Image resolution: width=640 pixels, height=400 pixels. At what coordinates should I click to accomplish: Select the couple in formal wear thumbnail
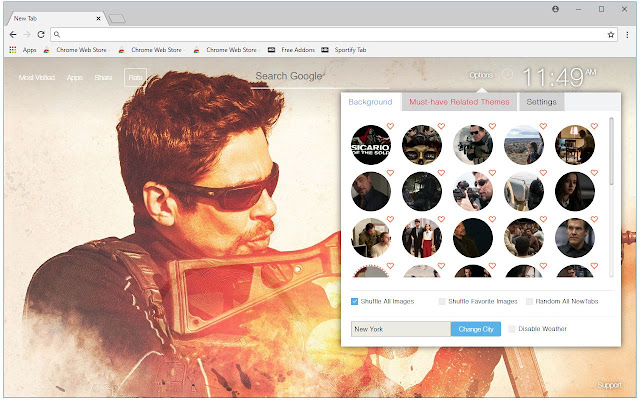tap(422, 238)
